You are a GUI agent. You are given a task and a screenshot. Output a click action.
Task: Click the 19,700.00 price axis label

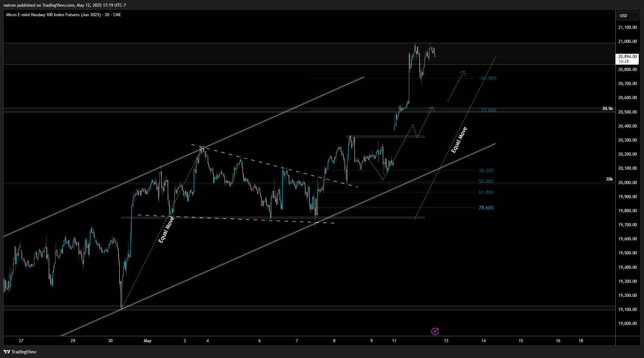click(x=628, y=225)
